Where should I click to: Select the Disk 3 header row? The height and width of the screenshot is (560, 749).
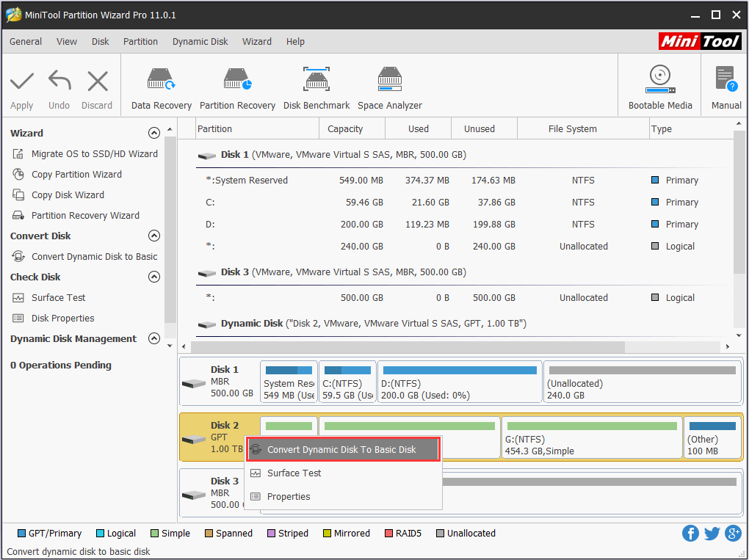click(464, 272)
